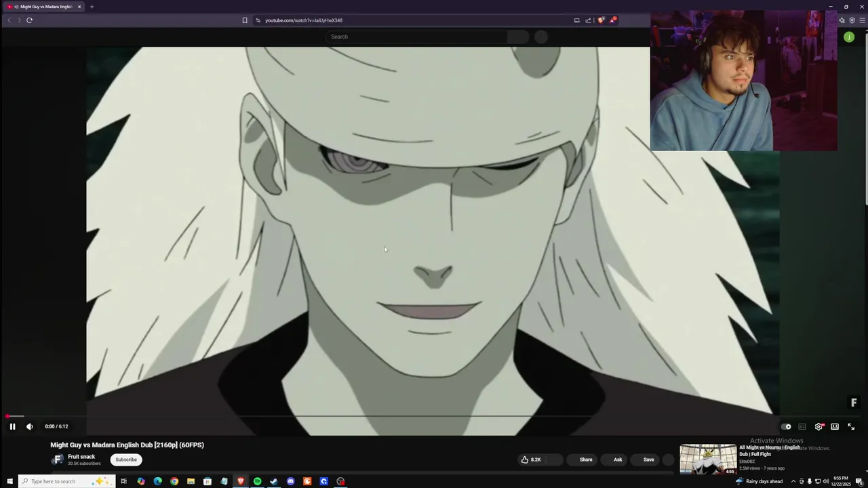Enter fullscreen mode in the player
This screenshot has width=868, height=488.
click(851, 426)
